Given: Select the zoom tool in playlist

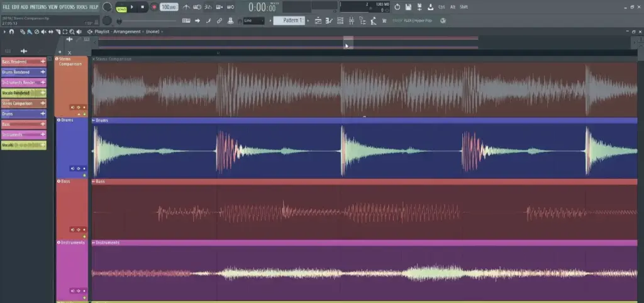Looking at the screenshot, I should [x=72, y=31].
